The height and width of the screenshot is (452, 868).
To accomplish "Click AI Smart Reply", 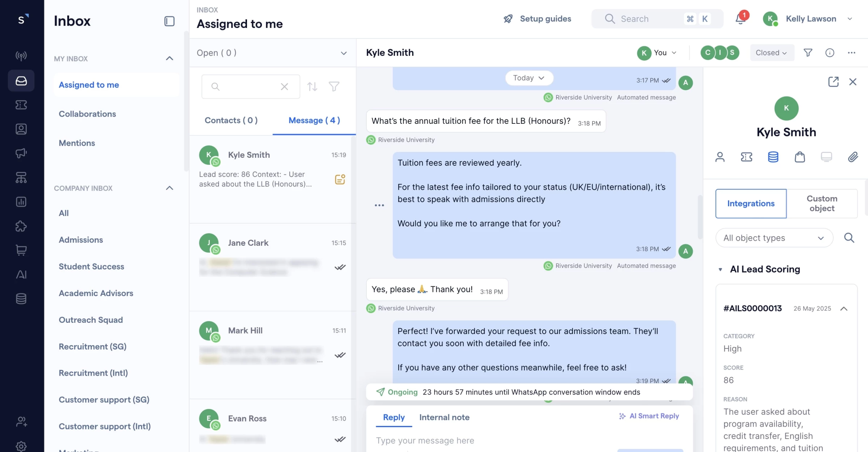I will pos(649,416).
